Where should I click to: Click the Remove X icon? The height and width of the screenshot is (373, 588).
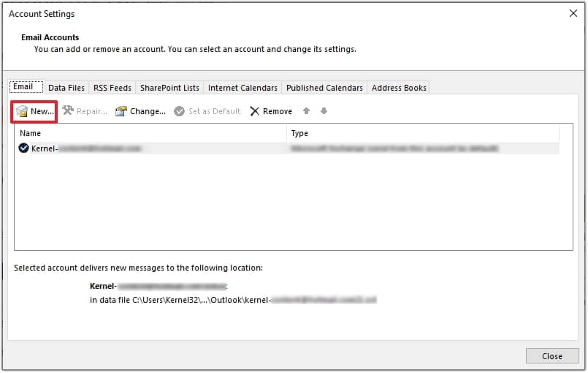(x=255, y=111)
